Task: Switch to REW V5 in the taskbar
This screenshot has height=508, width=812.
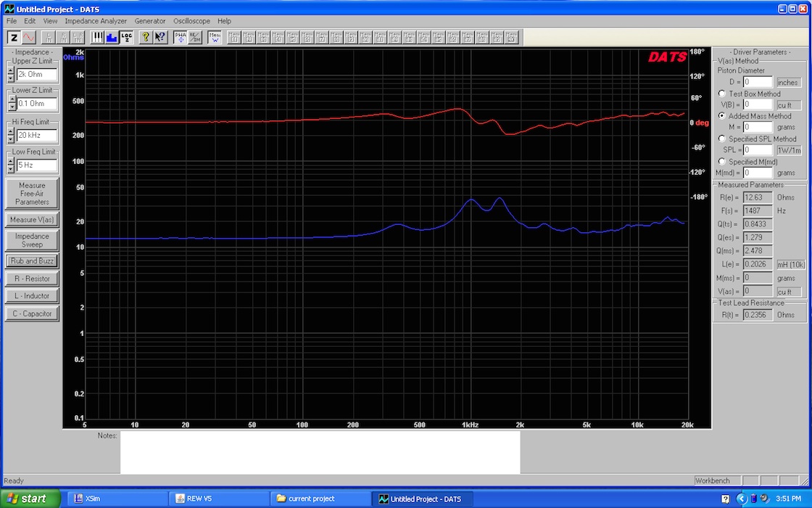Action: coord(218,499)
